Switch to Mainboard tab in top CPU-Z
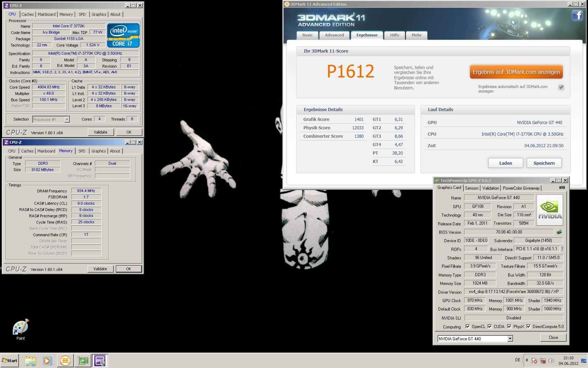 47,14
